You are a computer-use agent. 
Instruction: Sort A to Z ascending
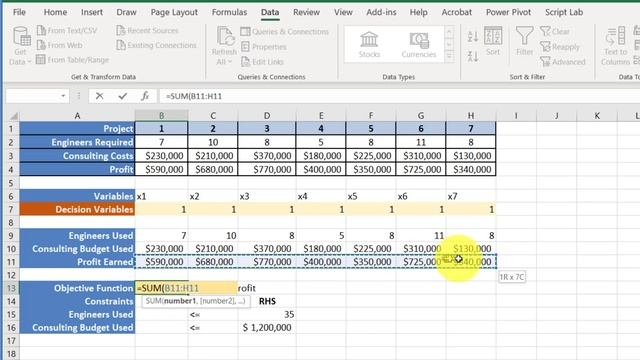tap(473, 37)
